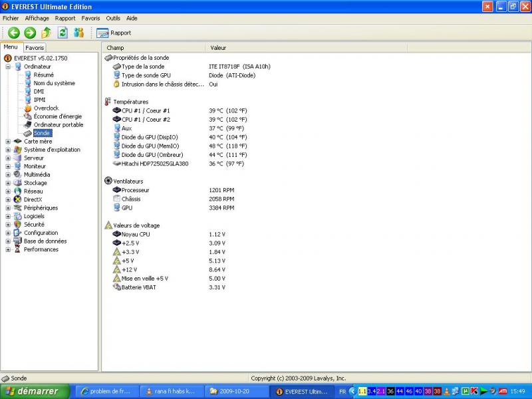Expand the Périphériques tree node
Viewport: 532px width, 399px height.
pos(8,208)
